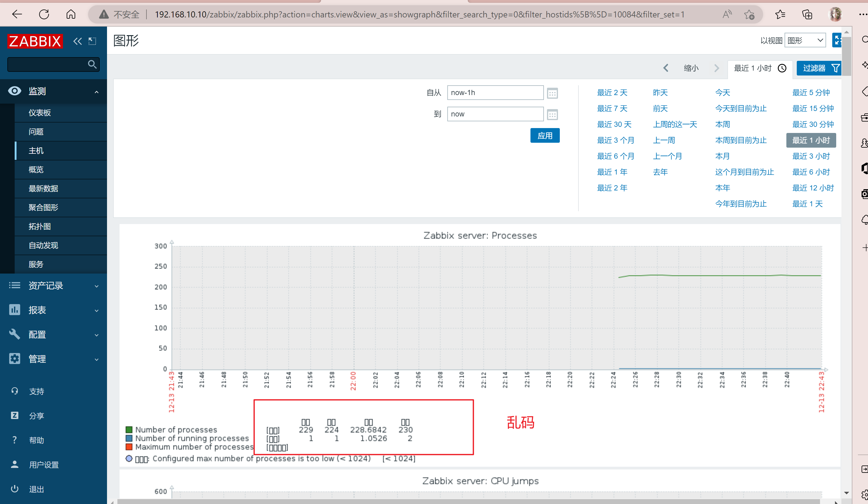This screenshot has width=868, height=504.
Task: Click the browser profile avatar
Action: [x=835, y=14]
